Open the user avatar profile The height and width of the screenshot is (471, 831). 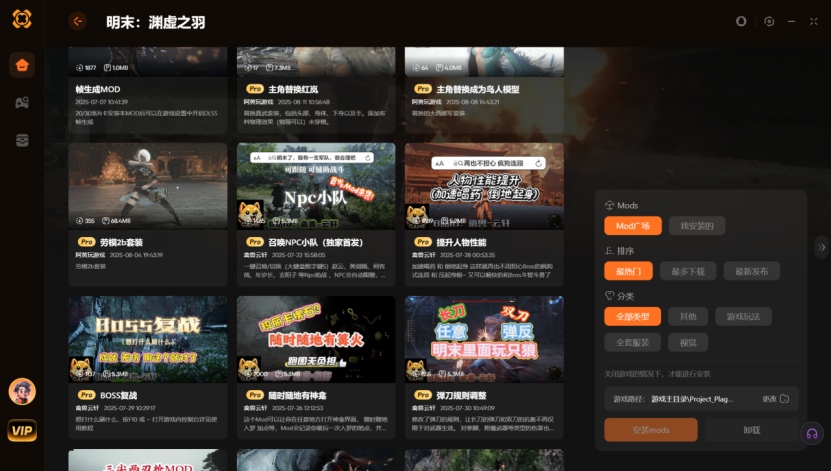(22, 392)
